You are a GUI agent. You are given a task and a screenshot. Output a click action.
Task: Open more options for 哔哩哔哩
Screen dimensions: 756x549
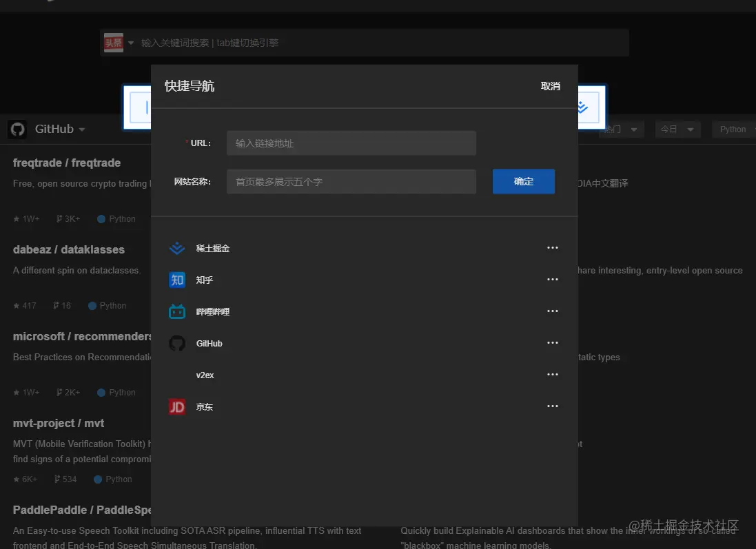coord(553,311)
